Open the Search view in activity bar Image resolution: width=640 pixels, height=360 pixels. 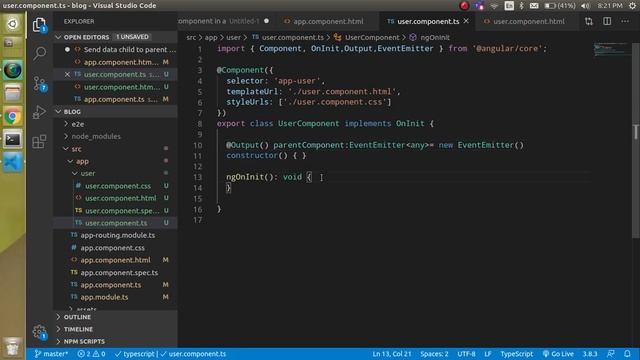(x=40, y=53)
